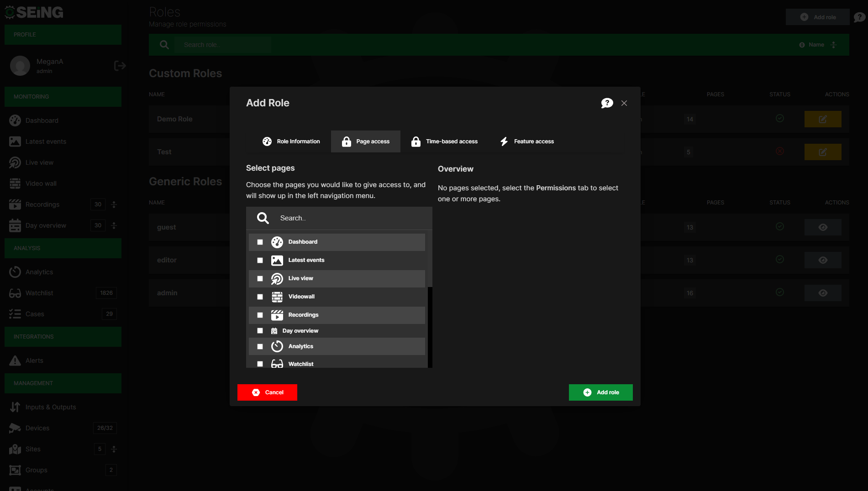Expand the Day overview sidebar submenu arrows
Viewport: 868px width, 491px height.
[114, 225]
